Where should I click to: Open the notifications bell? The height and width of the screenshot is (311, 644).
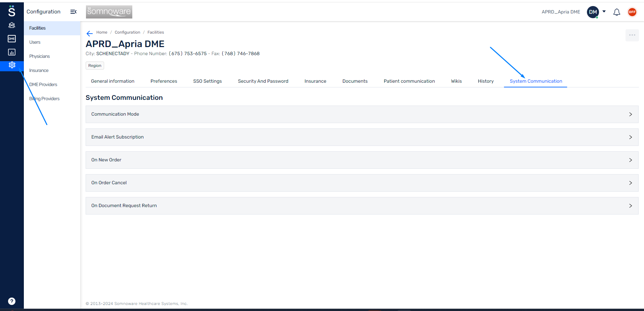[x=617, y=12]
